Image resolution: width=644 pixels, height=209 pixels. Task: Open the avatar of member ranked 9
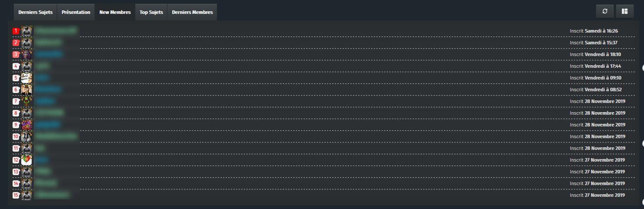coord(27,125)
